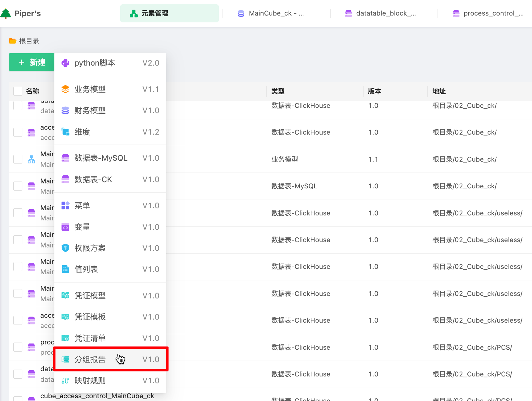Click the orange 业务模型 layers icon
This screenshot has width=532, height=401.
tap(65, 89)
